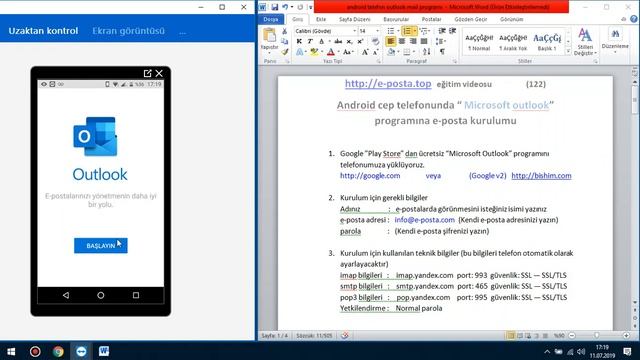Open the change case (Aa) menu

click(x=347, y=52)
